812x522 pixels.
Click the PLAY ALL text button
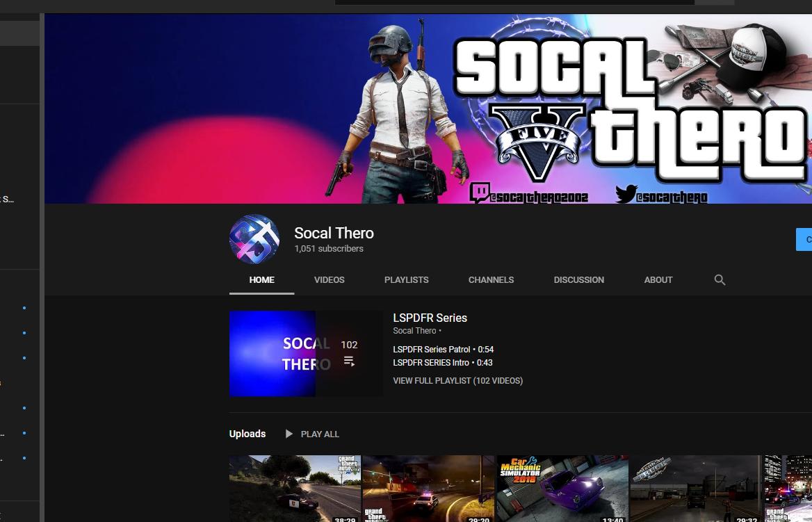click(320, 434)
